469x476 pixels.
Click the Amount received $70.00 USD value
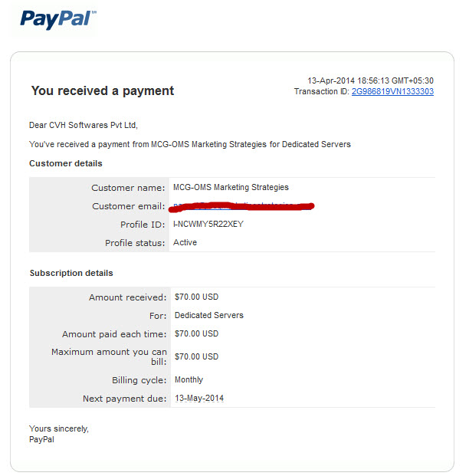click(196, 297)
